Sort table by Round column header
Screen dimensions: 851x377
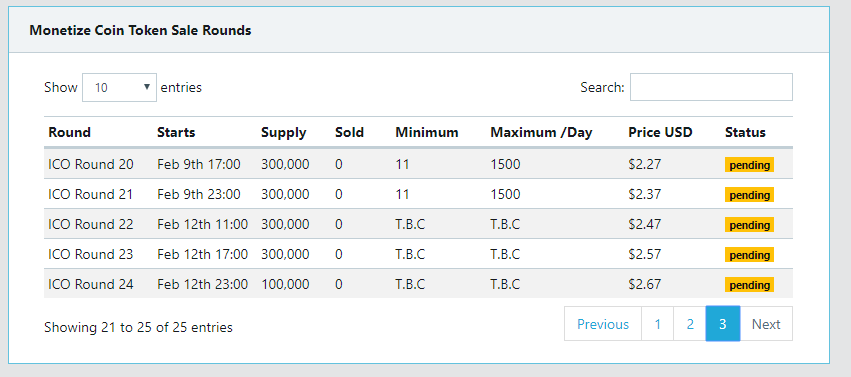click(69, 132)
